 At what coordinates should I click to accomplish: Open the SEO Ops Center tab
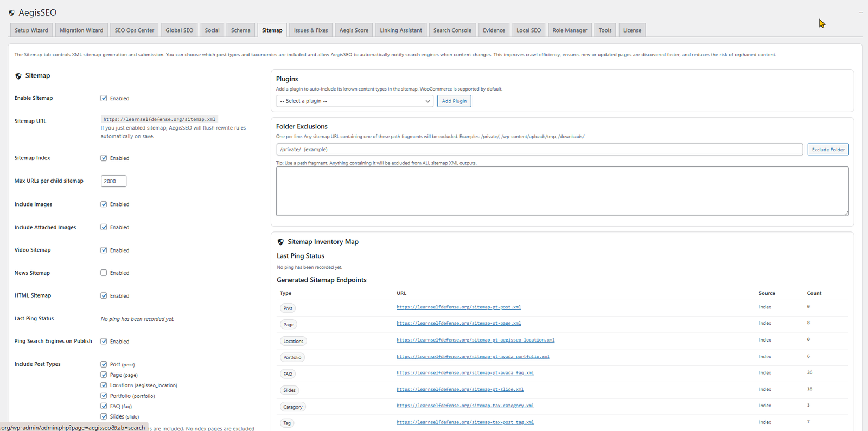point(135,30)
